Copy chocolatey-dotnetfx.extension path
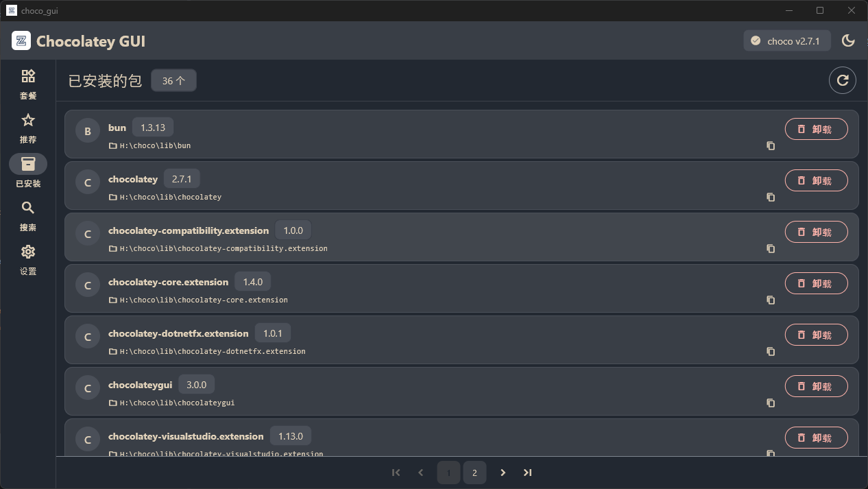 pos(771,351)
